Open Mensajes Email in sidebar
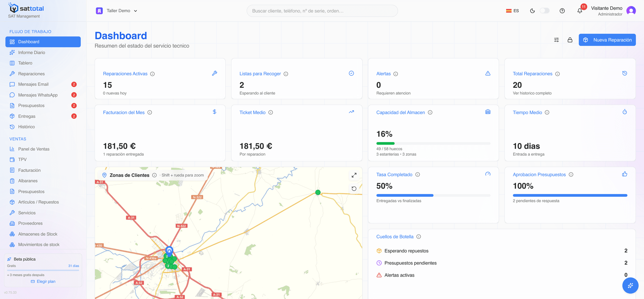 point(43,84)
